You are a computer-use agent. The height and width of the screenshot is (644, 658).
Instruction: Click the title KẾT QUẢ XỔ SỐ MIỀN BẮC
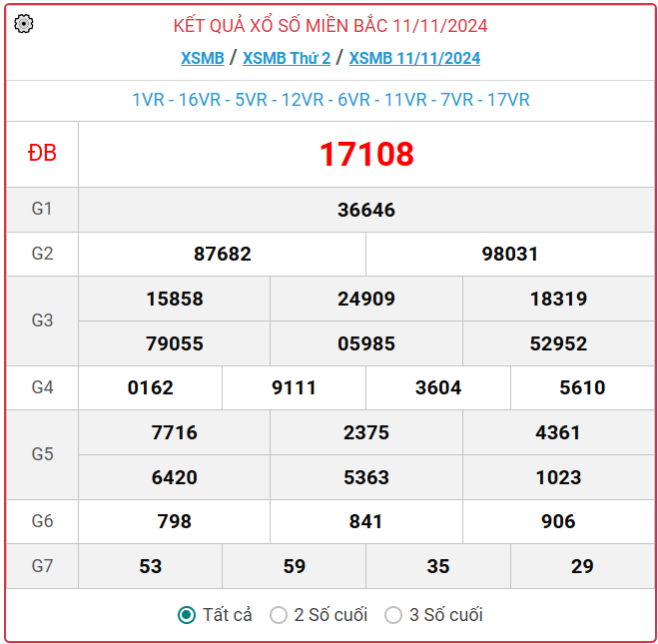(x=330, y=26)
